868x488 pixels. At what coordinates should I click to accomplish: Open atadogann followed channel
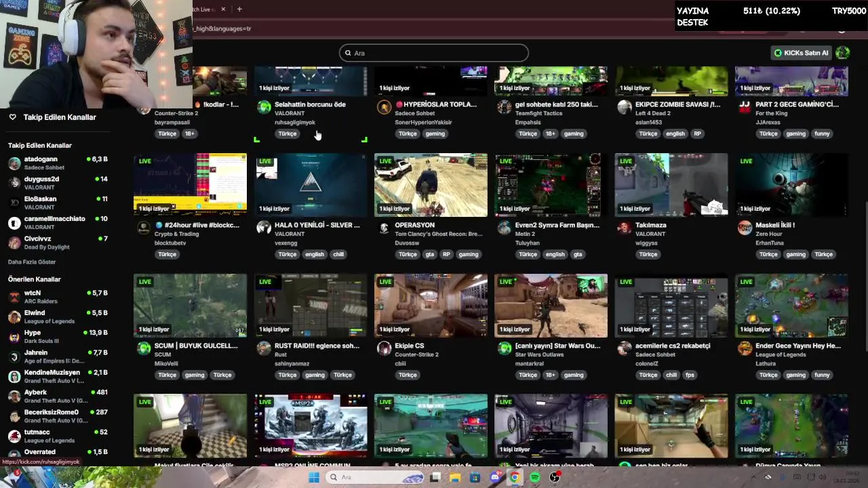[x=58, y=163]
